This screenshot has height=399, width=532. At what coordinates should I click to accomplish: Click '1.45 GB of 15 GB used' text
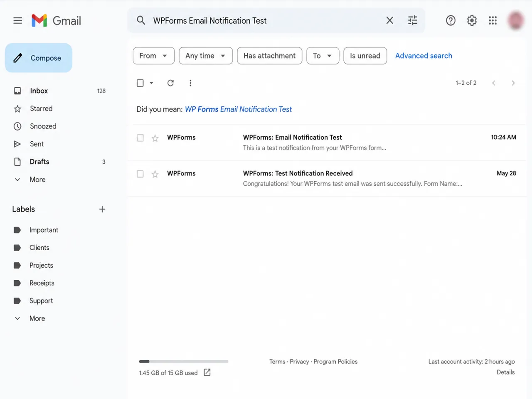click(168, 373)
